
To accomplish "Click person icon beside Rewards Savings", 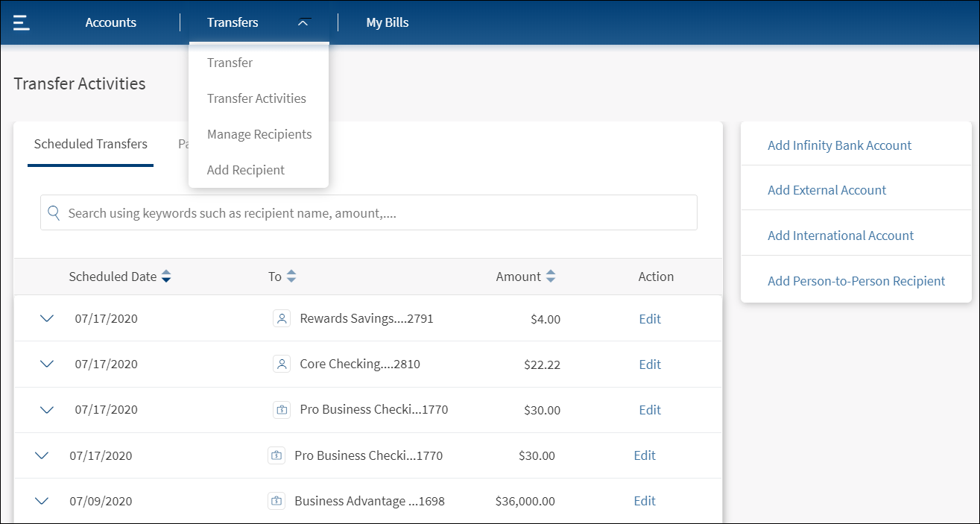I will click(281, 319).
